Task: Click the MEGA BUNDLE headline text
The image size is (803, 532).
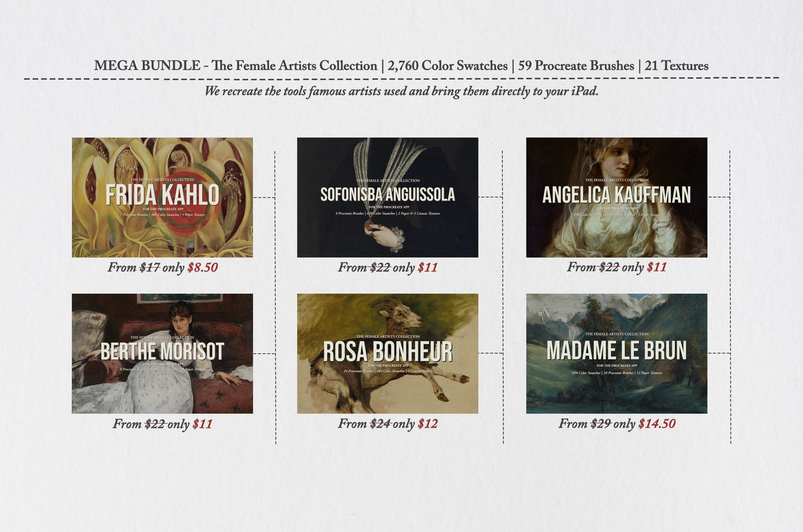Action: click(401, 66)
